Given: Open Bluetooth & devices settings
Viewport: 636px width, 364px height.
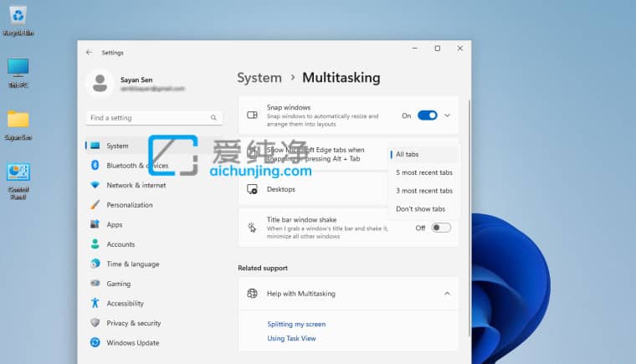Looking at the screenshot, I should click(154, 165).
